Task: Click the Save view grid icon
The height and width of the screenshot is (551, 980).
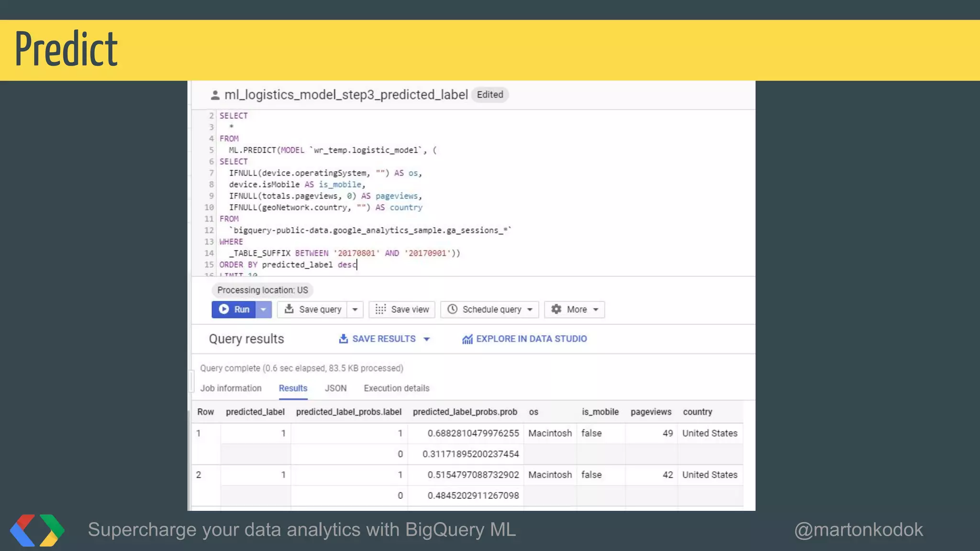Action: pos(380,309)
